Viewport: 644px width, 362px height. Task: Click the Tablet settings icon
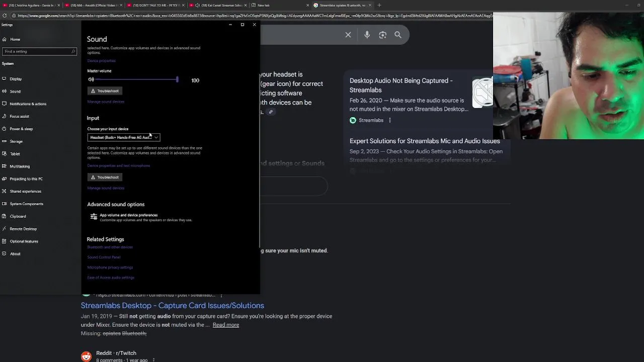tap(4, 154)
